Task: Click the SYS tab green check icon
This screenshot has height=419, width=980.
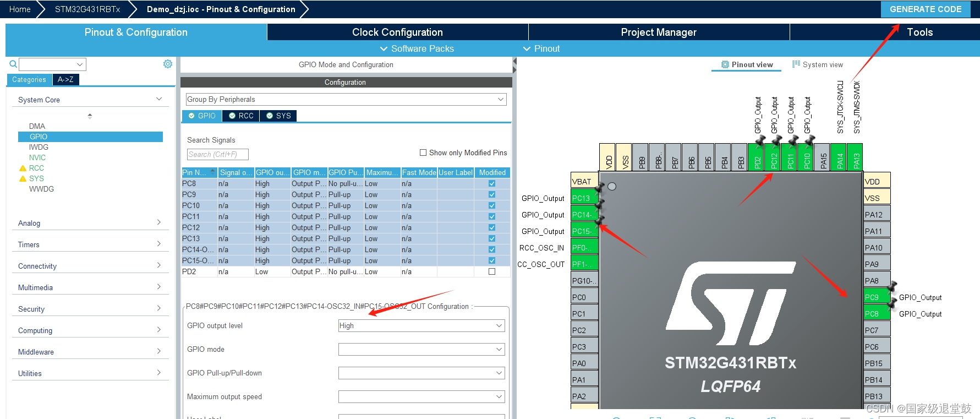Action: [x=270, y=116]
